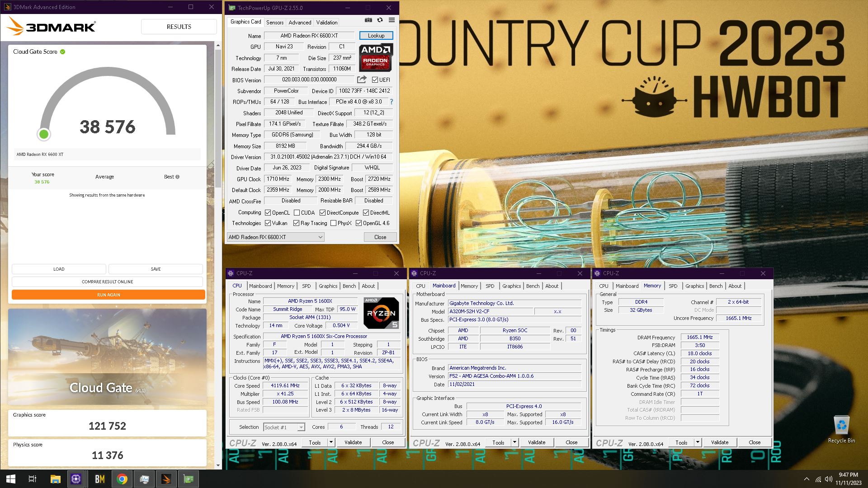The height and width of the screenshot is (488, 868).
Task: Toggle the OpenGL 4.6 checkbox
Action: pyautogui.click(x=359, y=223)
